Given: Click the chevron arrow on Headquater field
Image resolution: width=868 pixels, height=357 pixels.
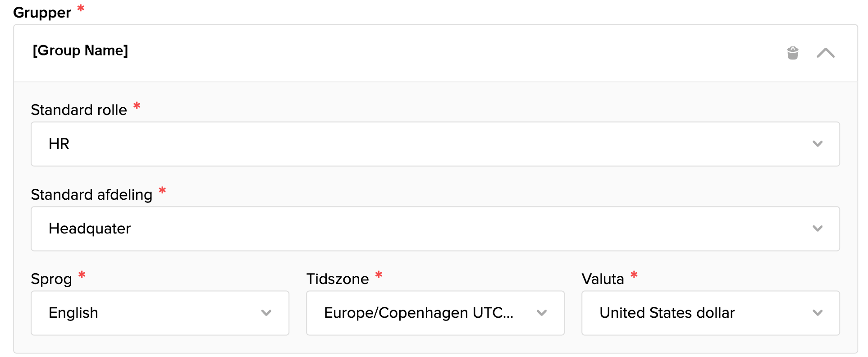Looking at the screenshot, I should click(x=818, y=229).
